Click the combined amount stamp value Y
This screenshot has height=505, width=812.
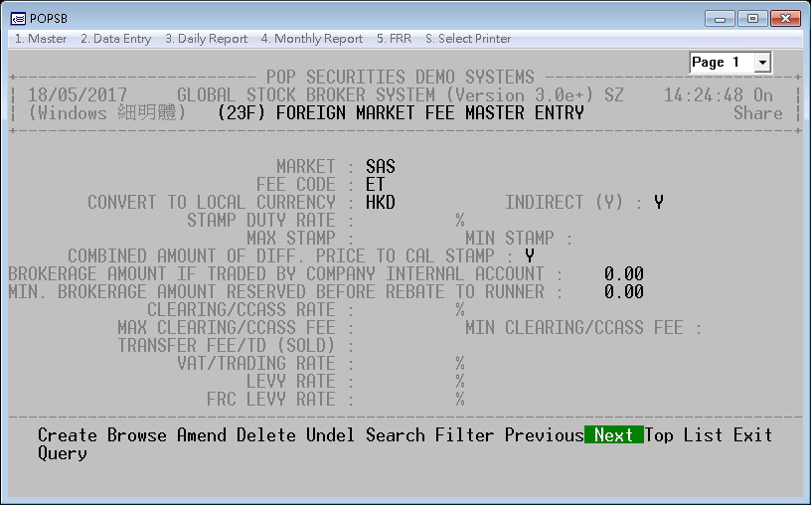click(530, 255)
